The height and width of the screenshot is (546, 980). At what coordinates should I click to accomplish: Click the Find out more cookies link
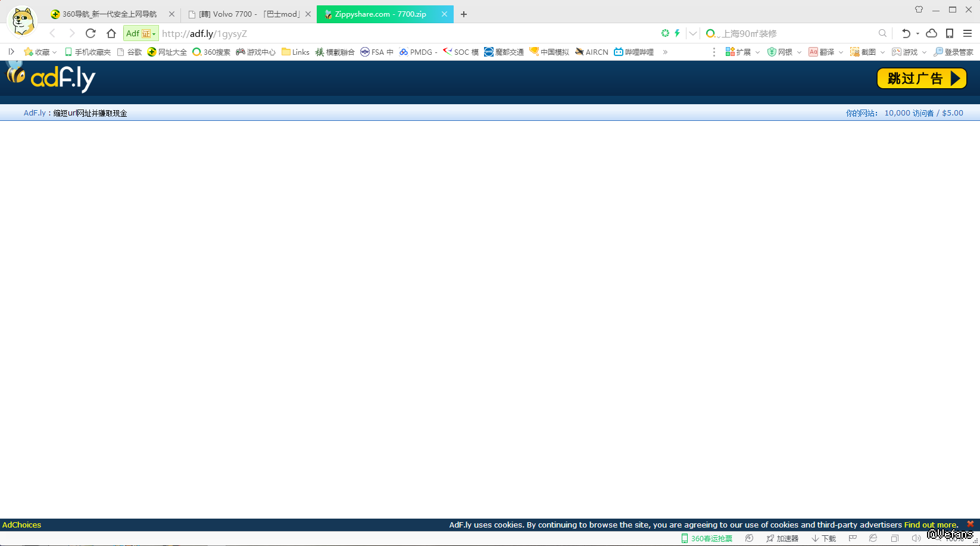click(x=931, y=525)
